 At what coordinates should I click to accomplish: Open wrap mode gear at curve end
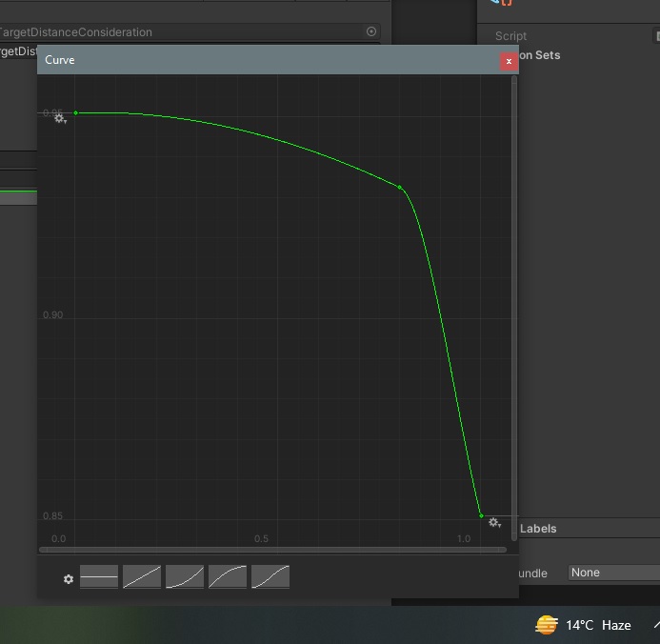pos(494,523)
